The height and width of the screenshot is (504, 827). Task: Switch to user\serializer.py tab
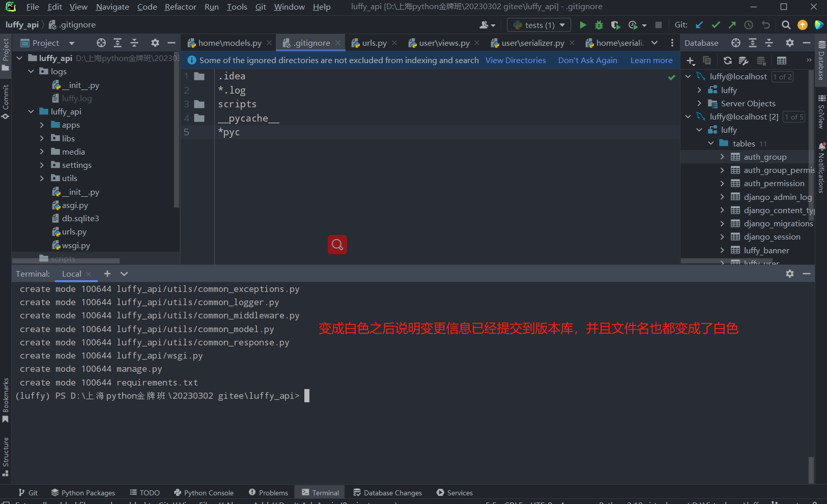[532, 43]
